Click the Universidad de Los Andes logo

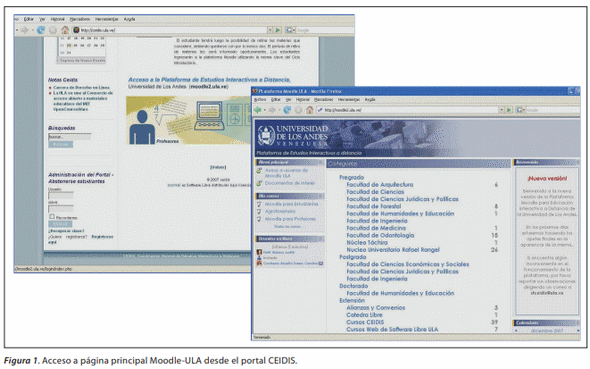point(266,136)
